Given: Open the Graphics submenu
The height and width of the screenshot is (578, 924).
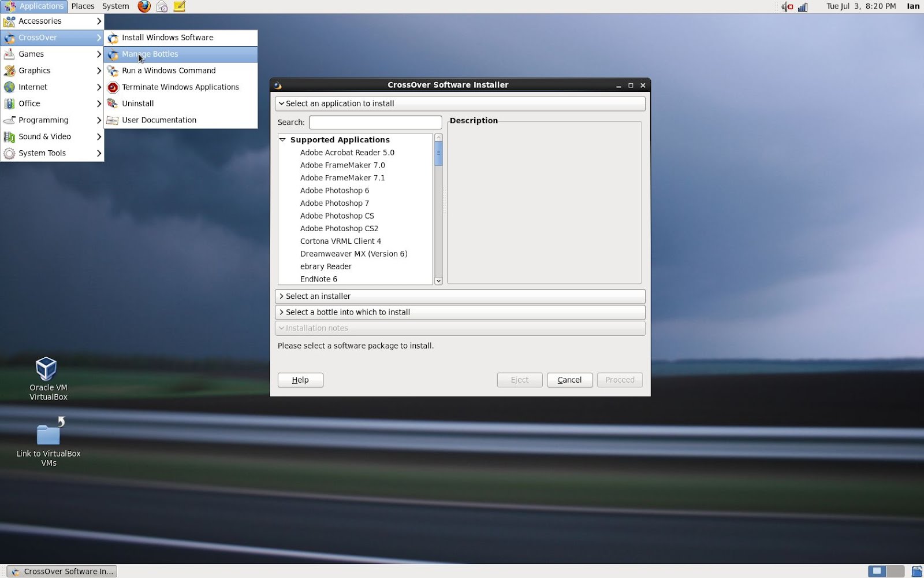Looking at the screenshot, I should click(x=52, y=71).
